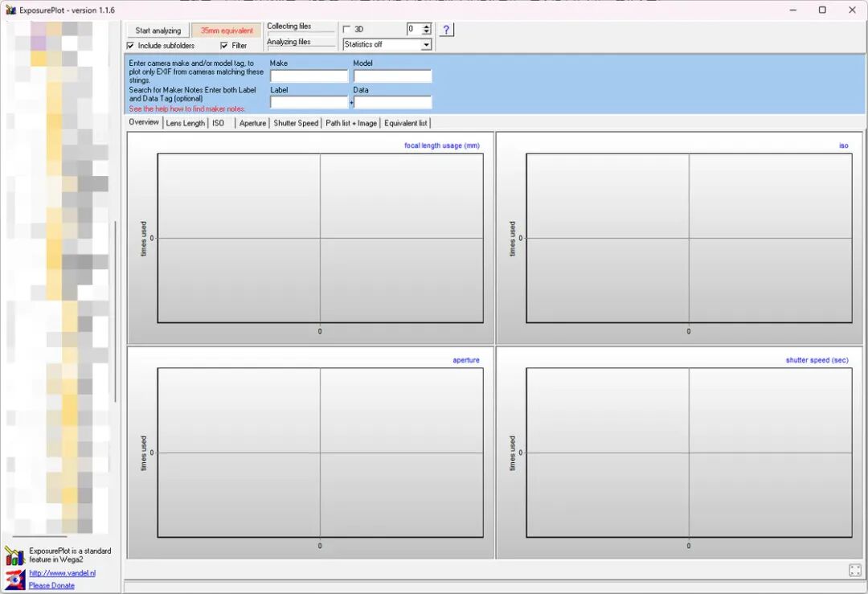
Task: Open the http://www.vandel.nl link
Action: click(x=63, y=574)
